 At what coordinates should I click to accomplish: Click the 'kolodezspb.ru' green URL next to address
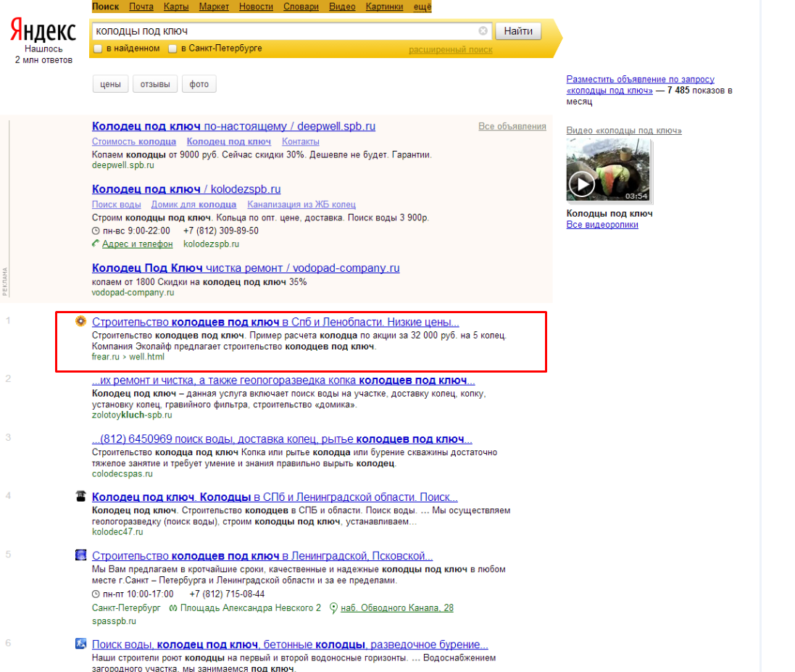point(211,244)
